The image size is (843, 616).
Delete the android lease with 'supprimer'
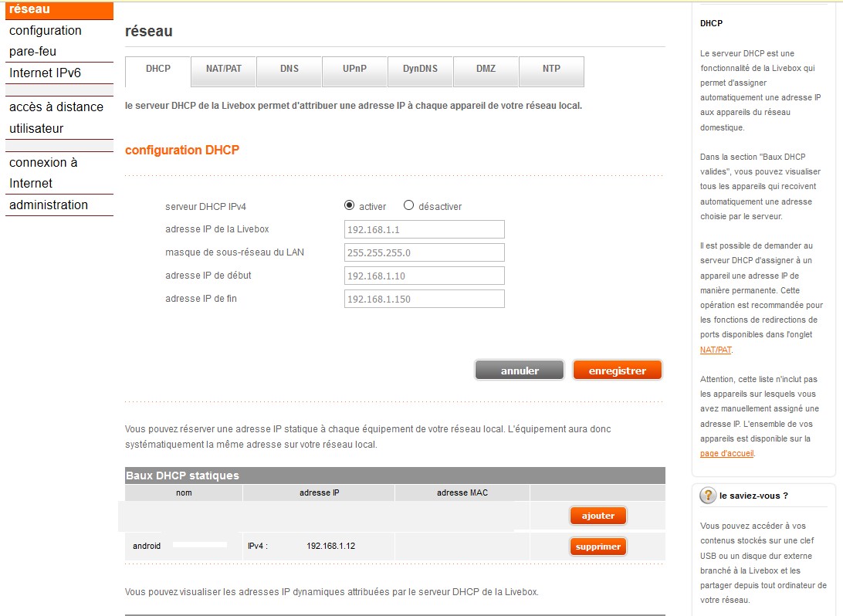(598, 546)
